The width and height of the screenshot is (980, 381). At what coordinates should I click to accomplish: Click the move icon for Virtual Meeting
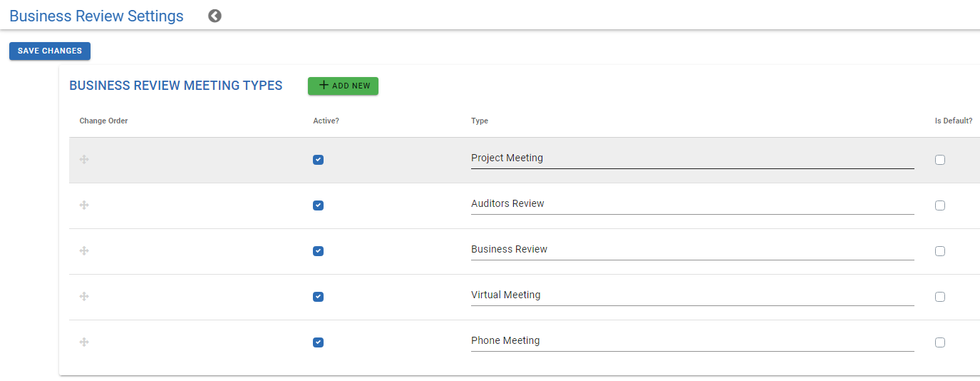click(x=84, y=297)
